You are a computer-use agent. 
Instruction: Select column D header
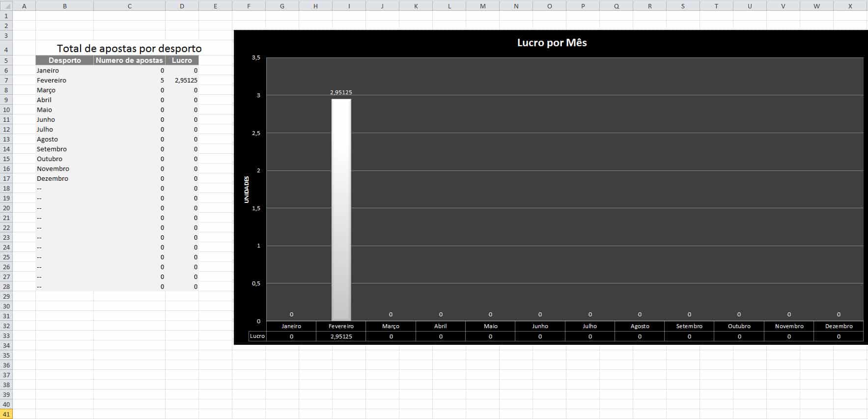182,6
